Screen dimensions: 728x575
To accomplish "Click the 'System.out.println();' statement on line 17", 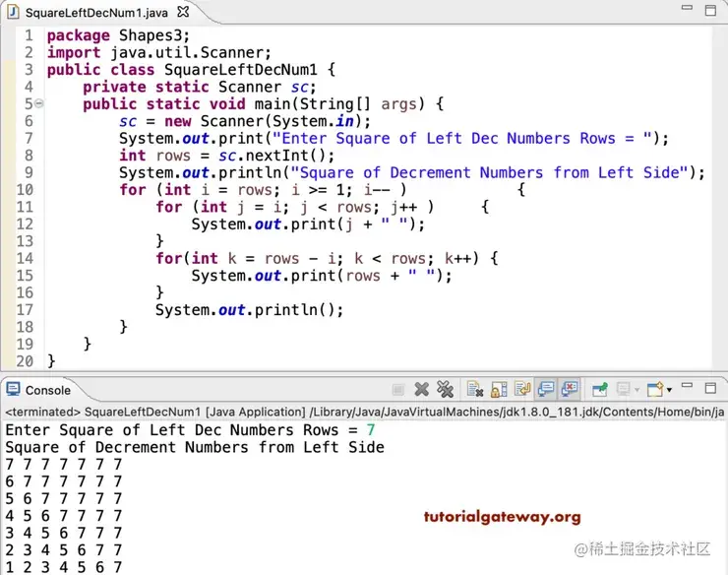I will pyautogui.click(x=249, y=310).
